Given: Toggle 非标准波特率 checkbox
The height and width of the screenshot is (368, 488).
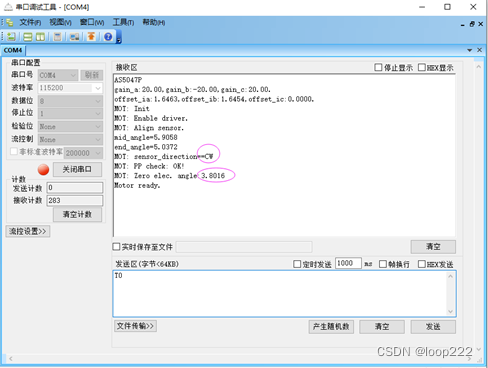Looking at the screenshot, I should coord(14,152).
